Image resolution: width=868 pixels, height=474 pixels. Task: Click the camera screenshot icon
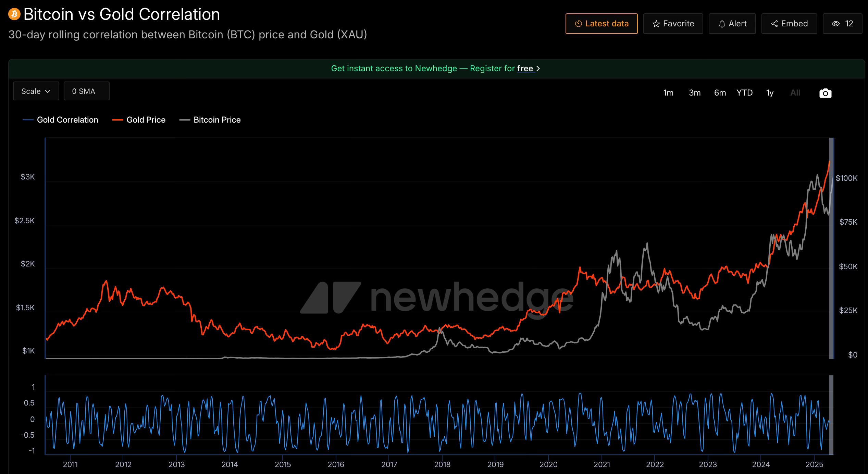(x=825, y=93)
